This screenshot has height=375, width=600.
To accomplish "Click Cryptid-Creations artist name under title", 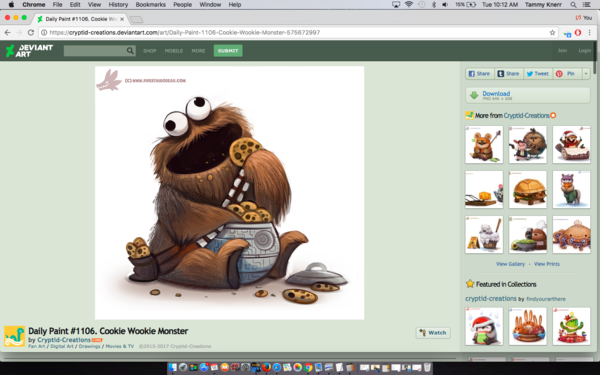I will coord(64,340).
